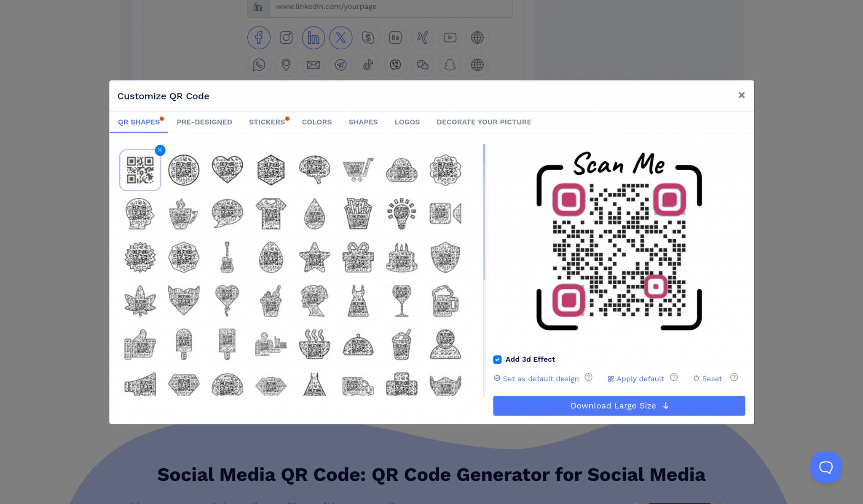Switch to the COLORS tab

tap(316, 122)
